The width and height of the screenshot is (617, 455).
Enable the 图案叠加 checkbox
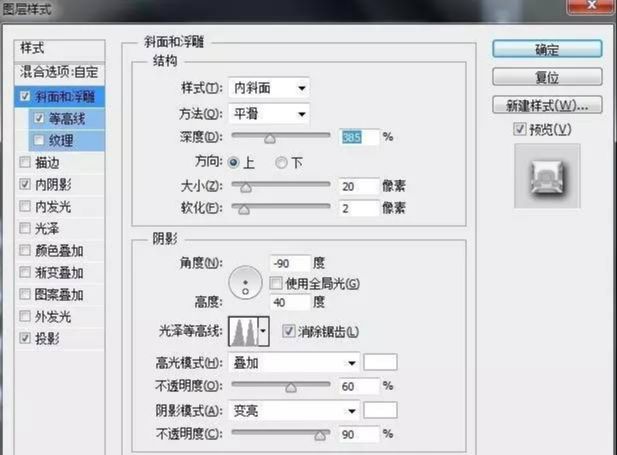pos(25,294)
